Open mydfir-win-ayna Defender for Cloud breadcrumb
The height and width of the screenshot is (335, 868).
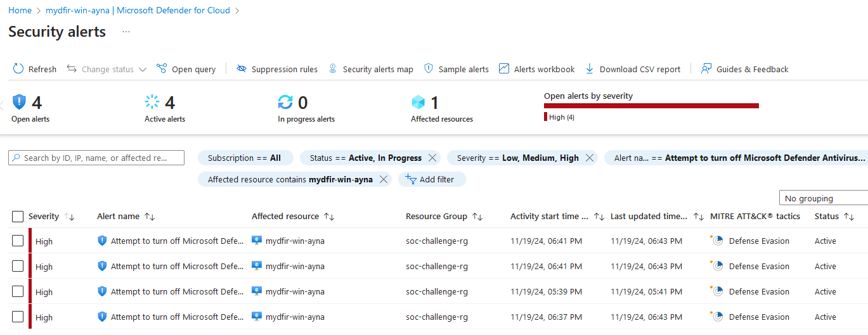(138, 11)
